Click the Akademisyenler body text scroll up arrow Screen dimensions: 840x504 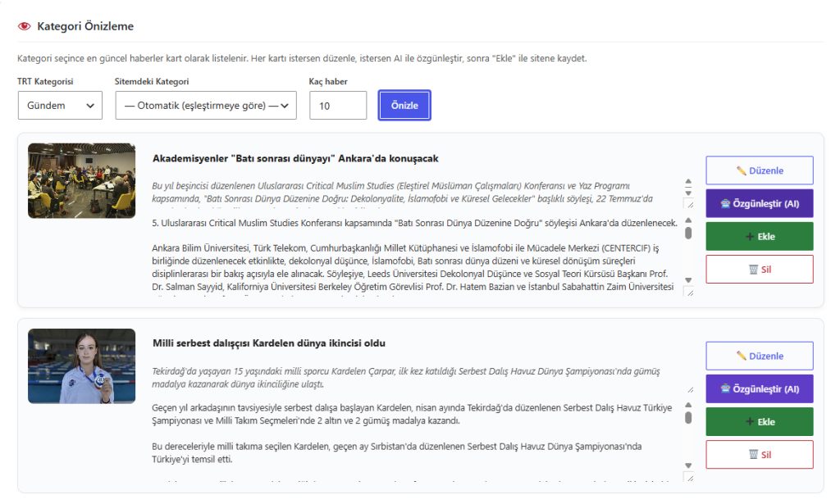(x=688, y=220)
